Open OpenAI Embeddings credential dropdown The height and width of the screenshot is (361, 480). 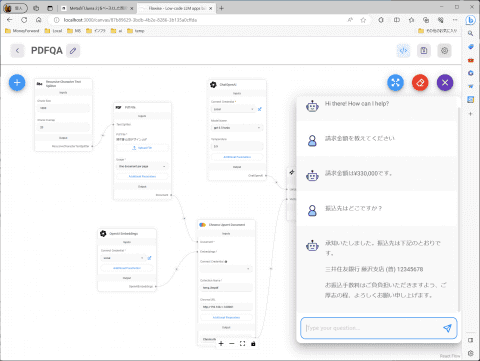[123, 258]
